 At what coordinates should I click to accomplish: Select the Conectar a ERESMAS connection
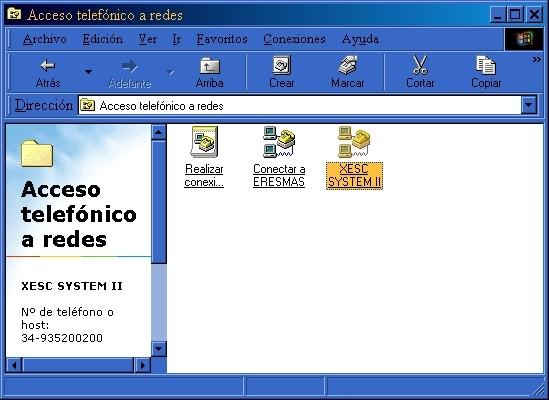click(279, 142)
